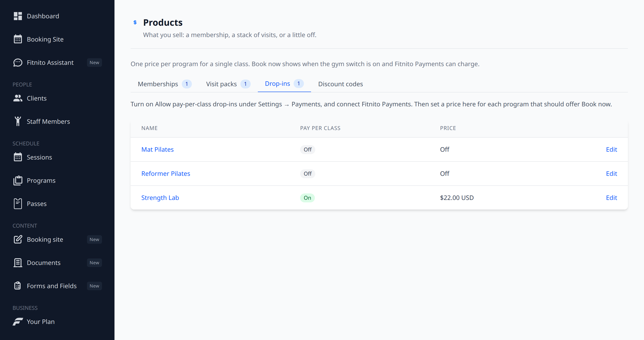Click the count badge on Visit packs tab

point(245,84)
